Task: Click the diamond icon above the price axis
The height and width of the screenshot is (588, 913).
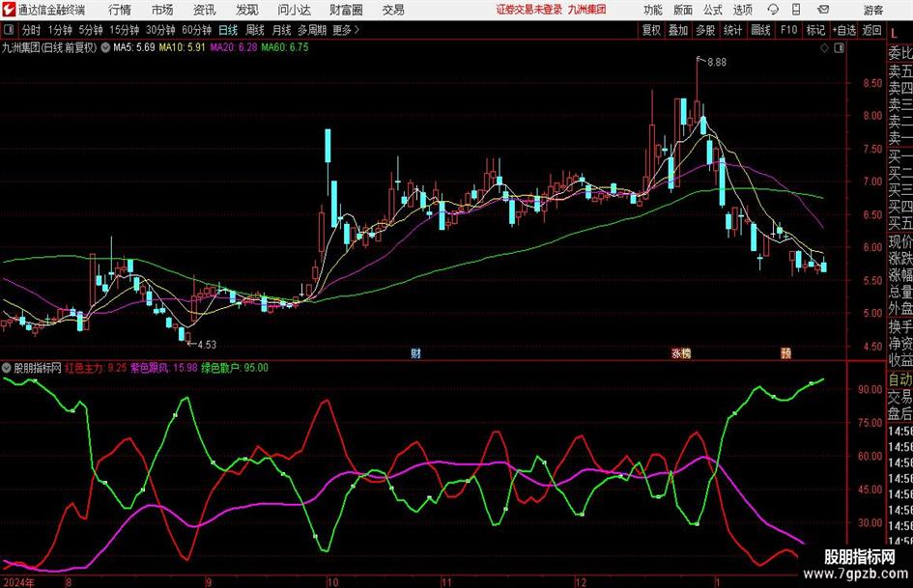Action: pyautogui.click(x=824, y=48)
